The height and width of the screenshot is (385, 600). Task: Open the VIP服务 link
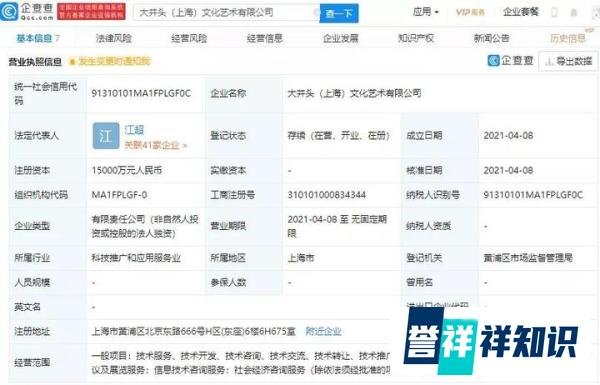470,12
